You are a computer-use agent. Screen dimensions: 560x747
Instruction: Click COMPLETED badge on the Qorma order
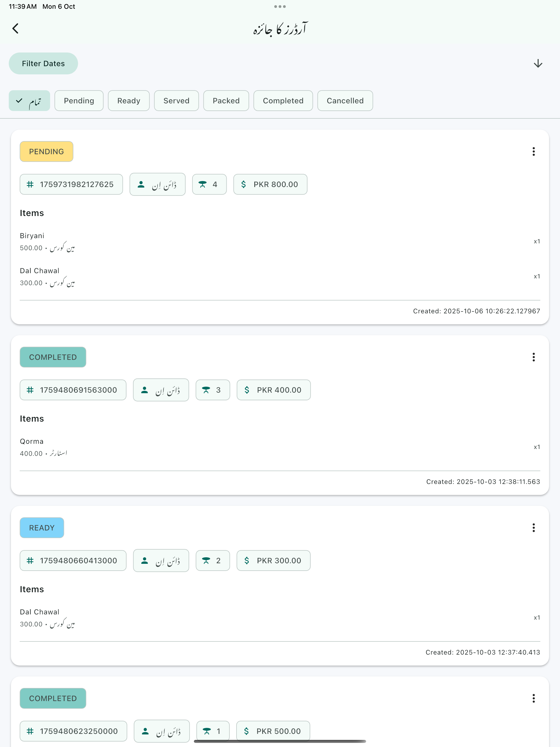point(53,357)
